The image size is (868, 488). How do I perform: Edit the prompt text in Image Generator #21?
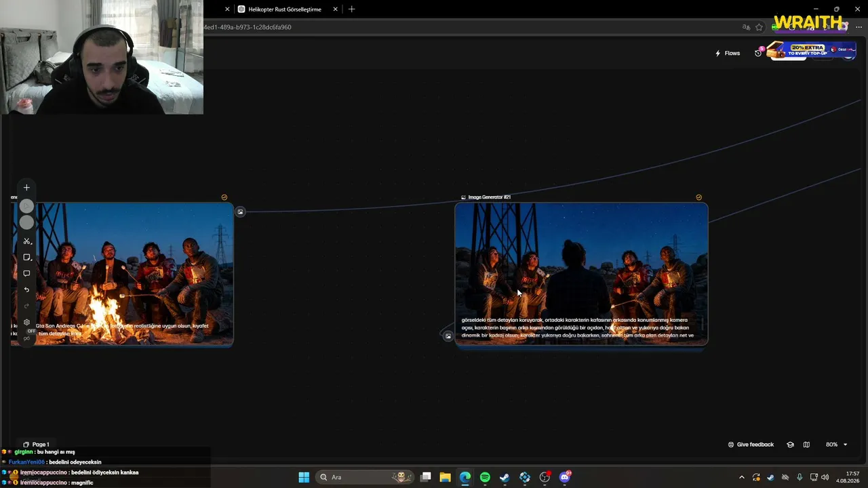[578, 327]
